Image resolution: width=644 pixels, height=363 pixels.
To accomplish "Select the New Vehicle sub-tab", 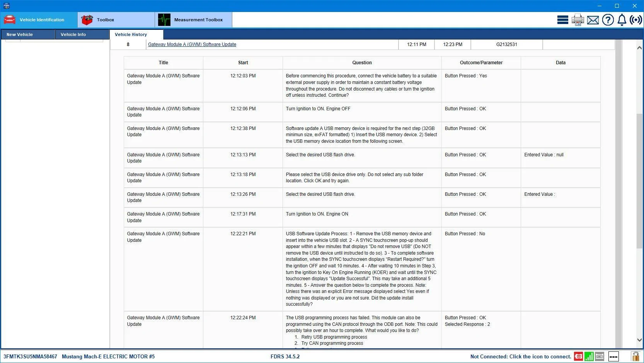I will [28, 34].
